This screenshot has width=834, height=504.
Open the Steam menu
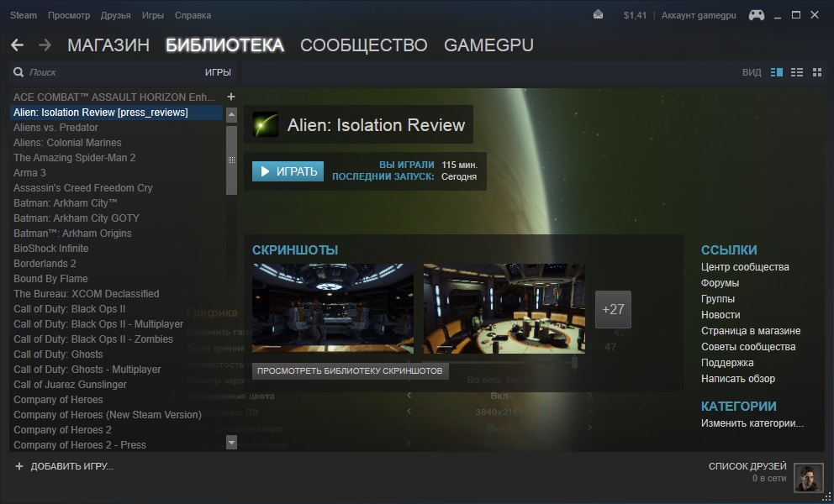tap(24, 15)
